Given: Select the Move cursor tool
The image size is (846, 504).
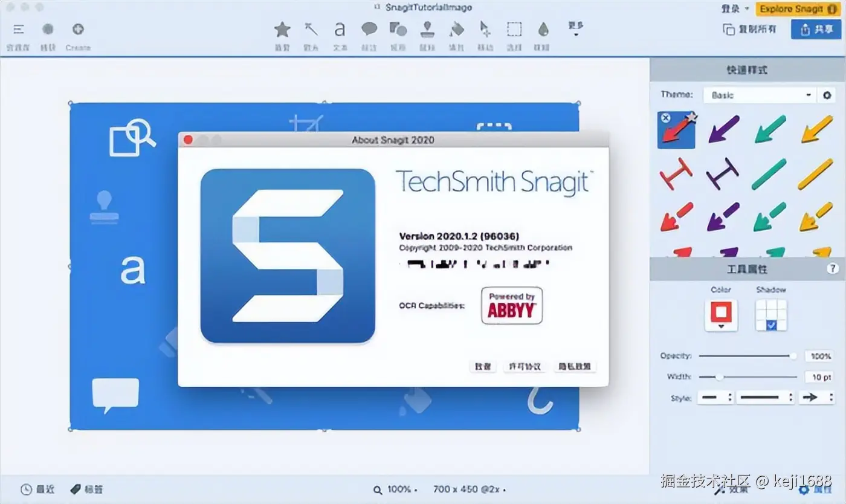Looking at the screenshot, I should pyautogui.click(x=485, y=29).
